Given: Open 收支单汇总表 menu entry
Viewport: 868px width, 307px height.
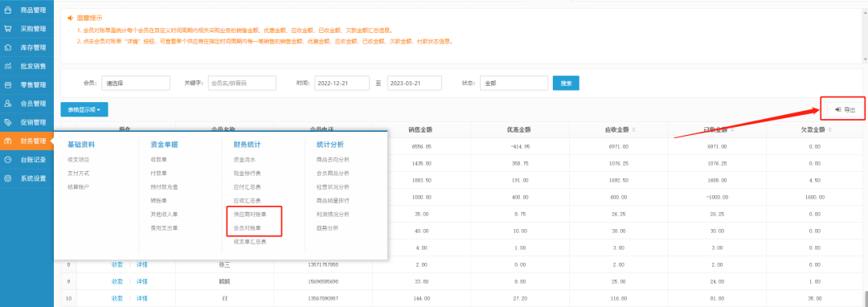Looking at the screenshot, I should (250, 242).
